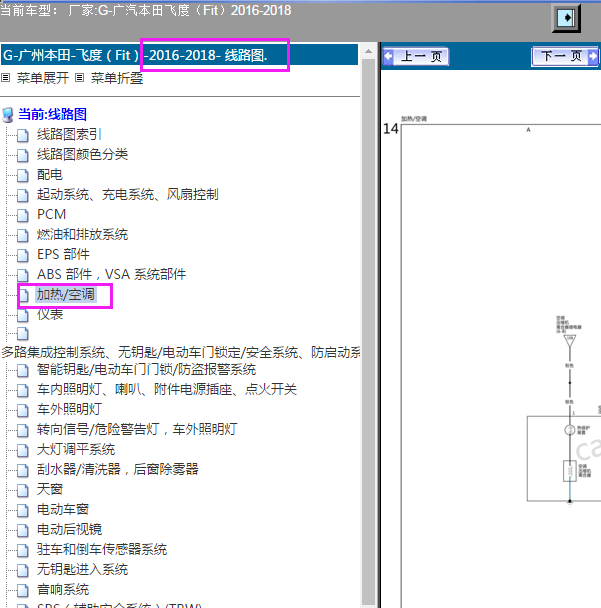The height and width of the screenshot is (608, 601).
Task: Click page icon beside 转向信号 entry
Action: tap(23, 430)
